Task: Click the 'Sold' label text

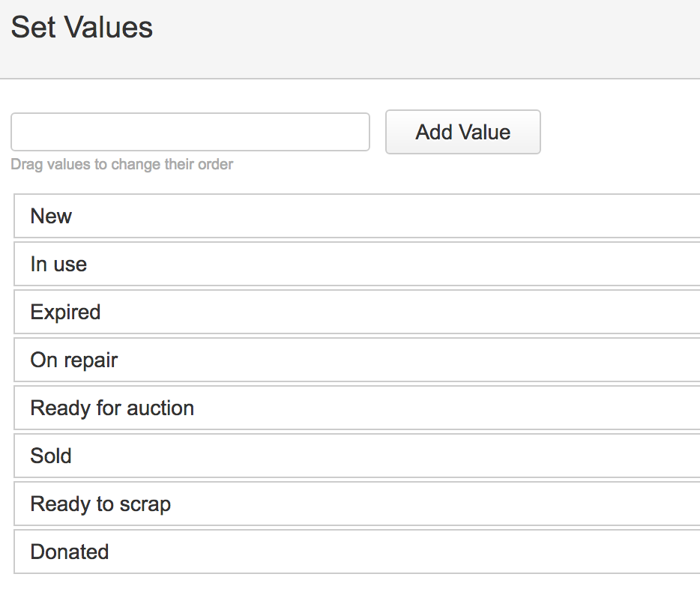Action: [51, 456]
